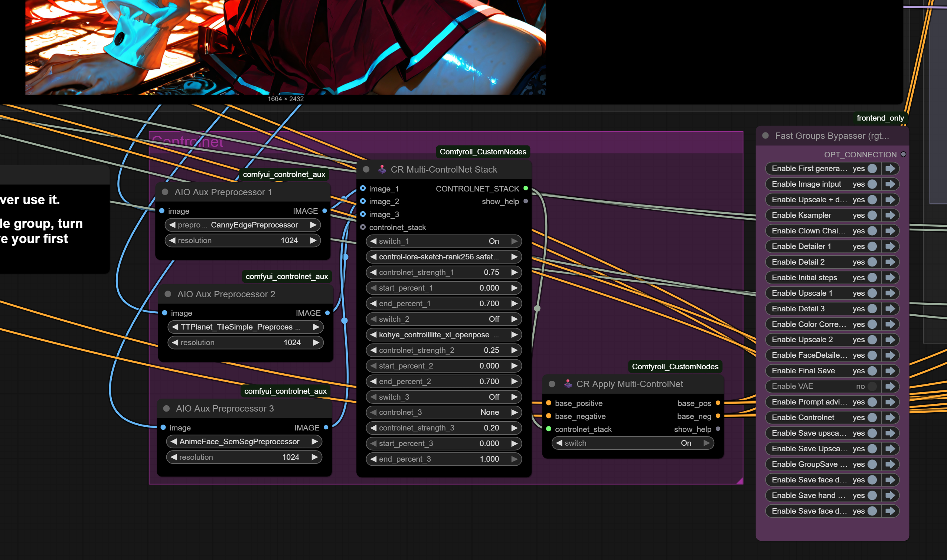The image size is (947, 560).
Task: Click the Comfyroll_CustomNodes badge above the ControlNet Stack
Action: click(482, 152)
